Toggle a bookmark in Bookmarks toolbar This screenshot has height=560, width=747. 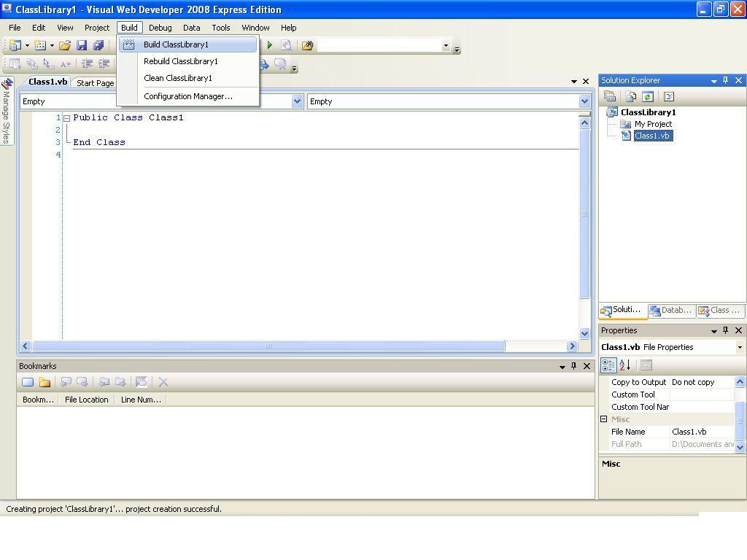(28, 382)
